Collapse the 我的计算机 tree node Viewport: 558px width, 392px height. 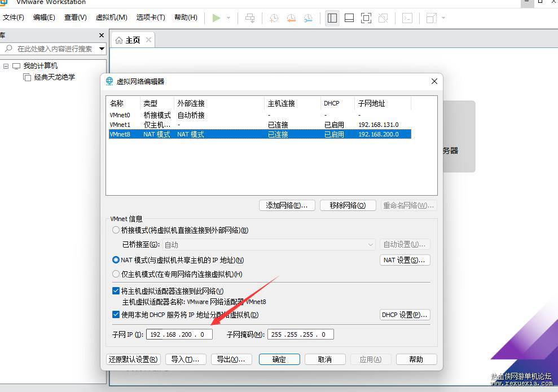pyautogui.click(x=6, y=66)
